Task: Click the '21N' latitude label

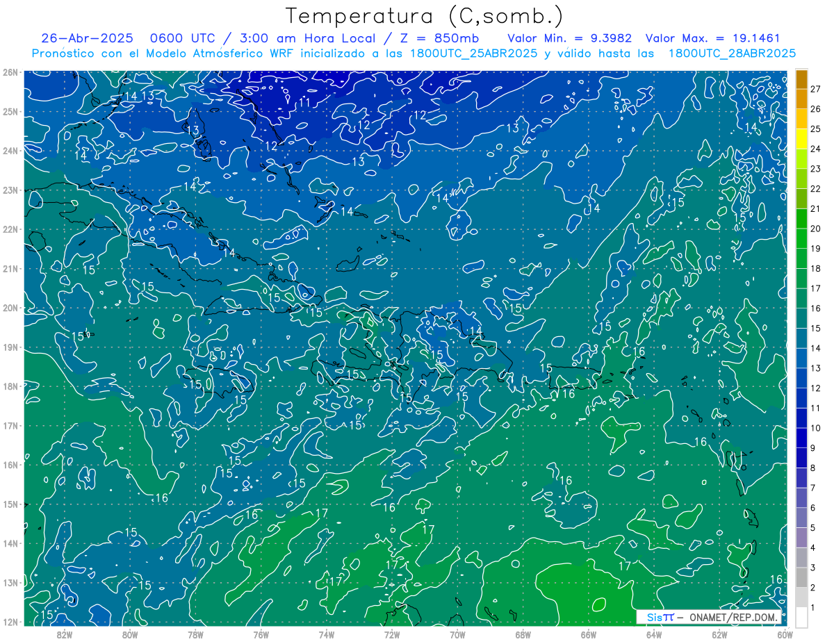Action: tap(10, 269)
